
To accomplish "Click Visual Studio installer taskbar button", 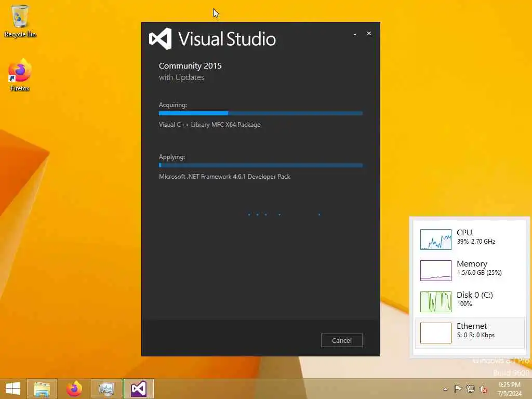I will 139,389.
